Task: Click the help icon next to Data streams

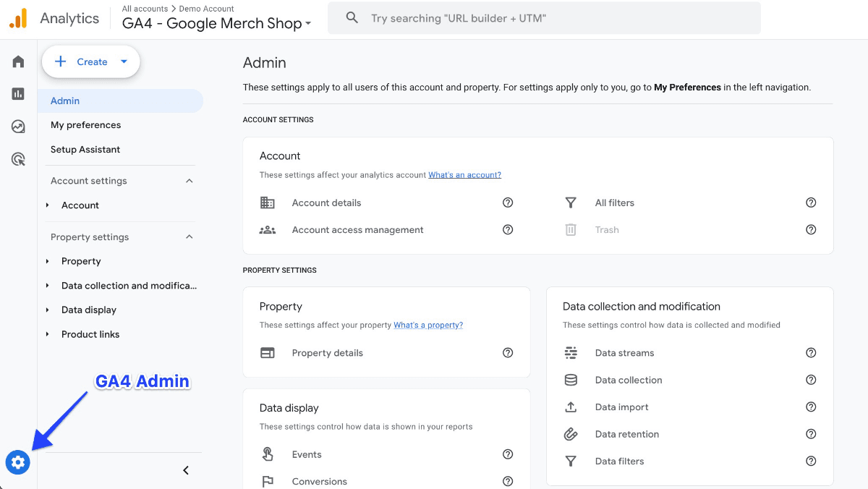Action: pos(811,353)
